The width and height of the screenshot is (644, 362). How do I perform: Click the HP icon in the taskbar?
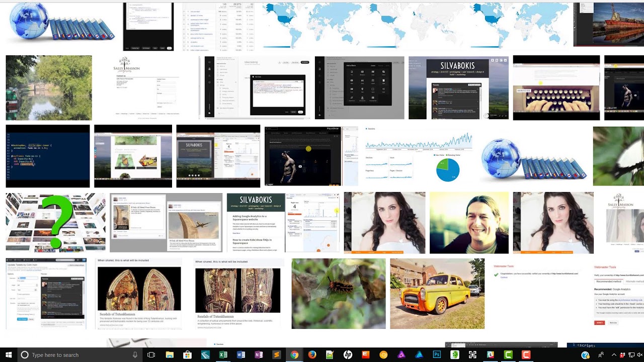pos(348,355)
